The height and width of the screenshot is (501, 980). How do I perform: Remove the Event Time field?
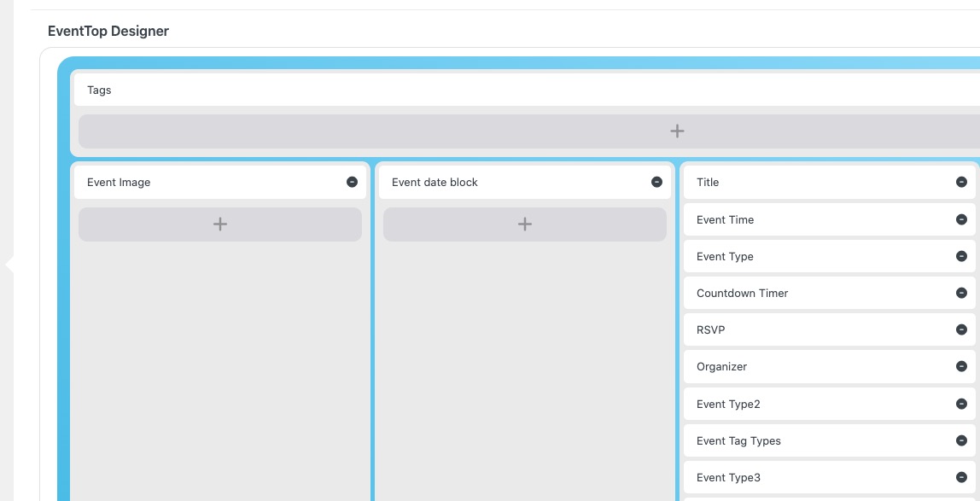pos(961,219)
